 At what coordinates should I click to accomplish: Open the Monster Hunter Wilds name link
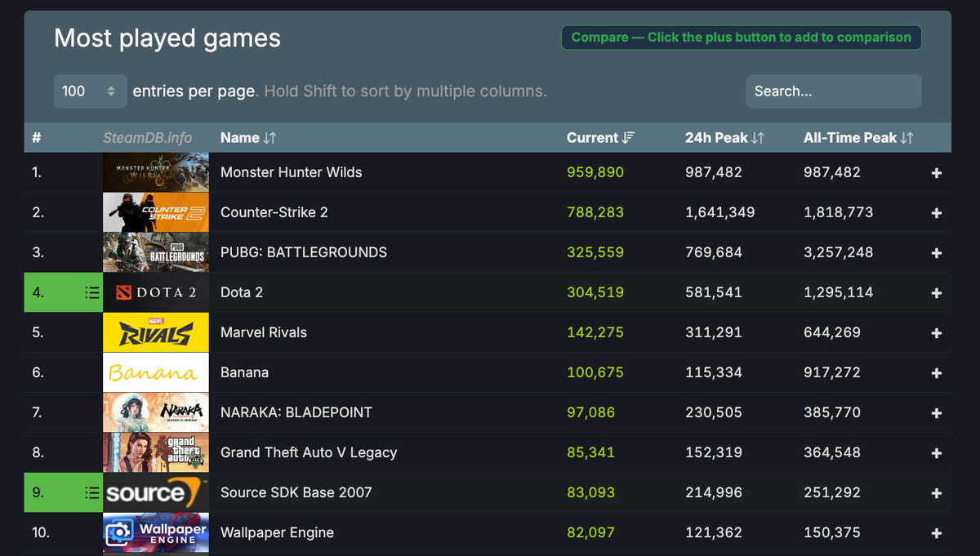click(292, 172)
